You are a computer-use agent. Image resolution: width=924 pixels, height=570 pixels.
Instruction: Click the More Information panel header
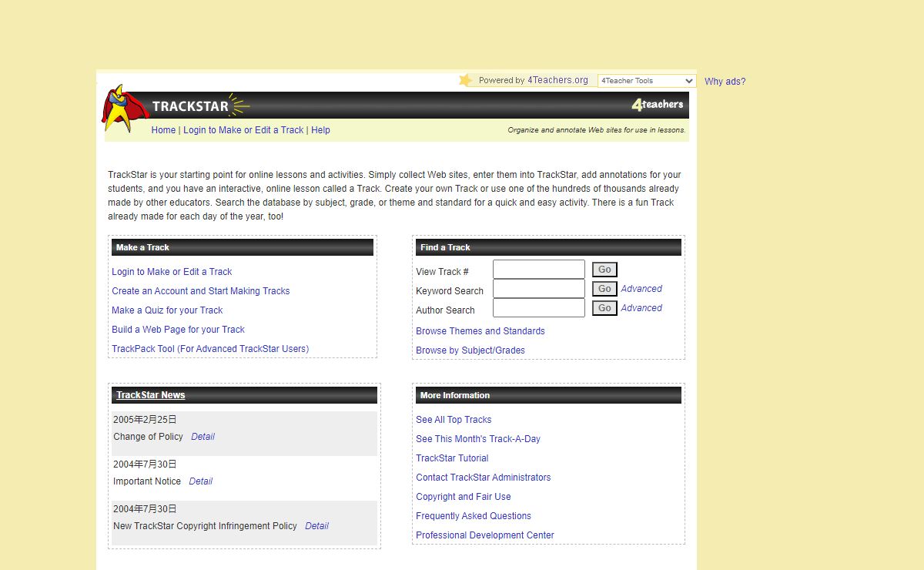coord(548,395)
